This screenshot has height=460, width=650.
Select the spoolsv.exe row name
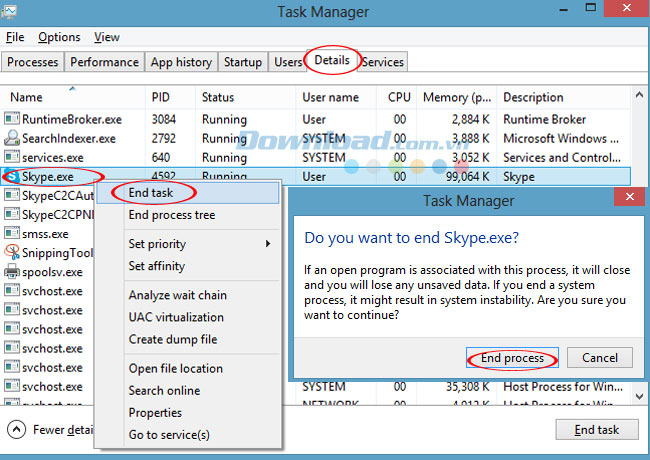[x=52, y=272]
